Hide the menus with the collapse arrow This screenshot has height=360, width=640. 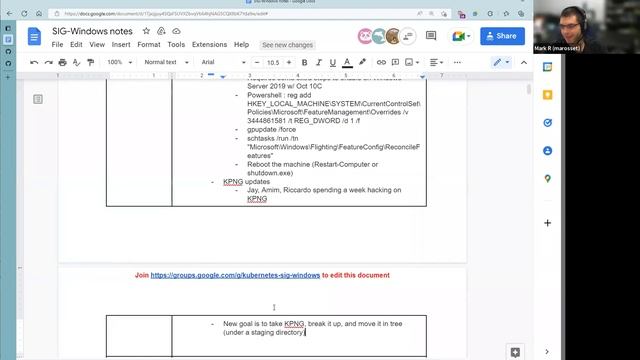coord(524,62)
